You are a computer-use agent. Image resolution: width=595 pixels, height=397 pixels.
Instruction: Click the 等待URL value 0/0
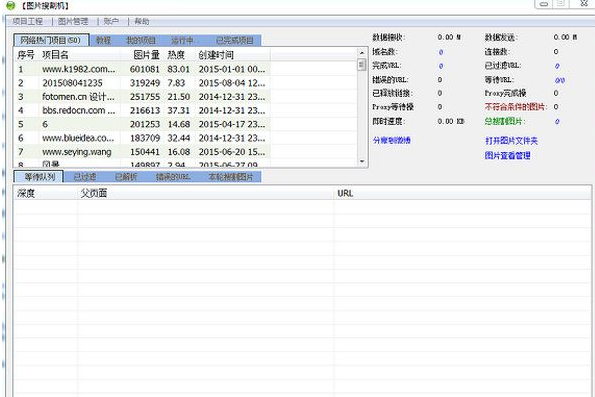coord(560,80)
